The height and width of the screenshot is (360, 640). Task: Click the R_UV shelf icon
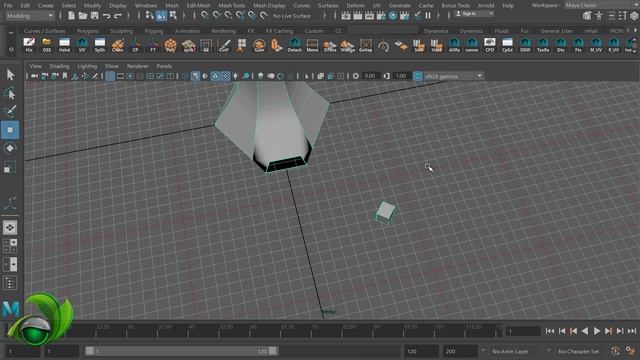coord(613,45)
